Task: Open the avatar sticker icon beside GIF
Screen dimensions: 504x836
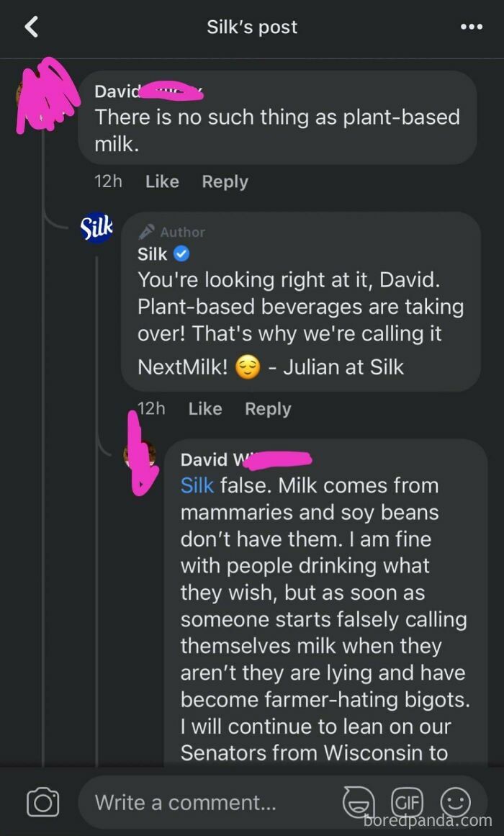Action: pos(359,802)
